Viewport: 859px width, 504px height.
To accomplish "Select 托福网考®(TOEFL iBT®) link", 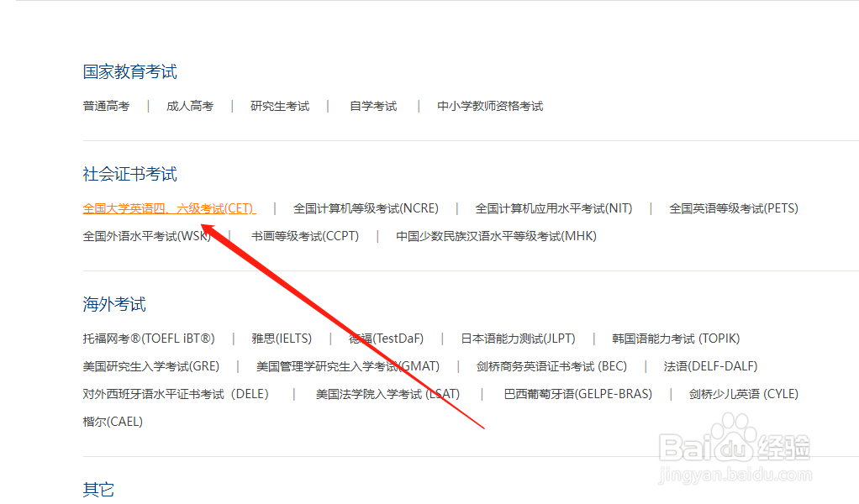I will click(148, 338).
